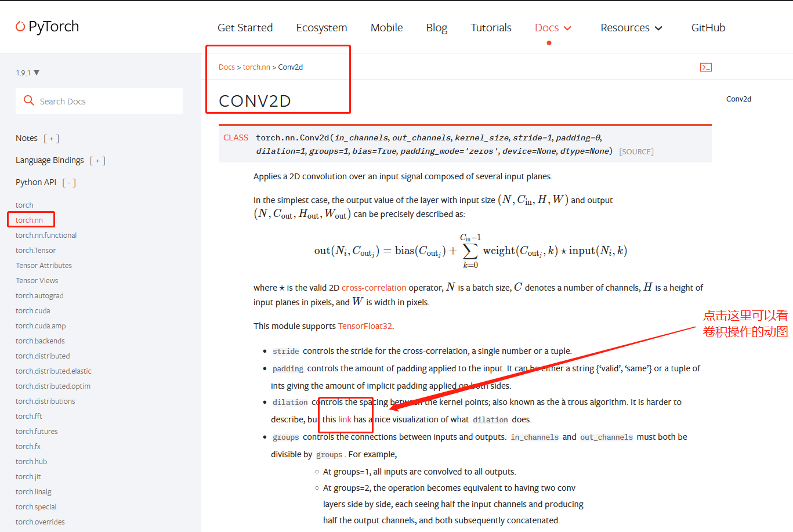Open the cross-correlation link
This screenshot has width=793, height=532.
point(374,288)
